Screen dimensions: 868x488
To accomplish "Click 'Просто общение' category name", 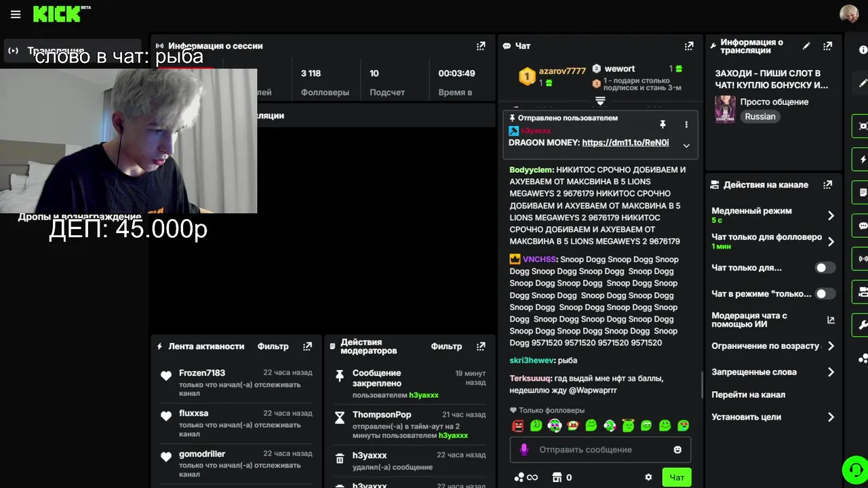I will (774, 102).
